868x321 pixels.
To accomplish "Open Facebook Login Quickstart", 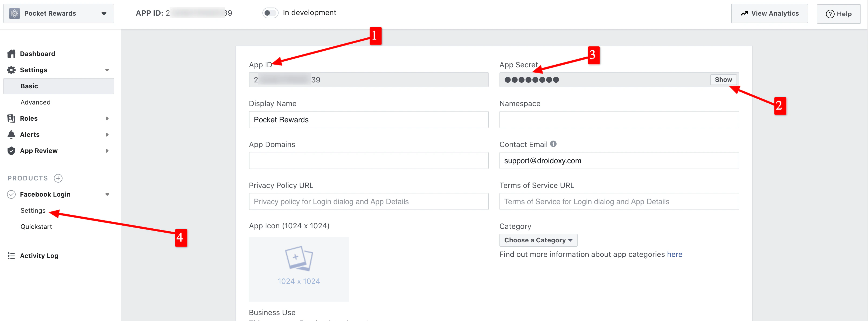I will click(x=36, y=227).
